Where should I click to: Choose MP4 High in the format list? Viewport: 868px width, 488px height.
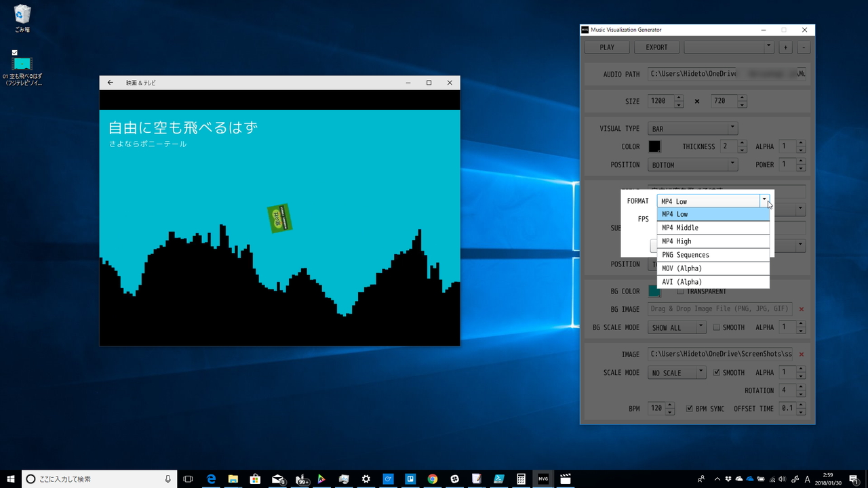(x=713, y=241)
